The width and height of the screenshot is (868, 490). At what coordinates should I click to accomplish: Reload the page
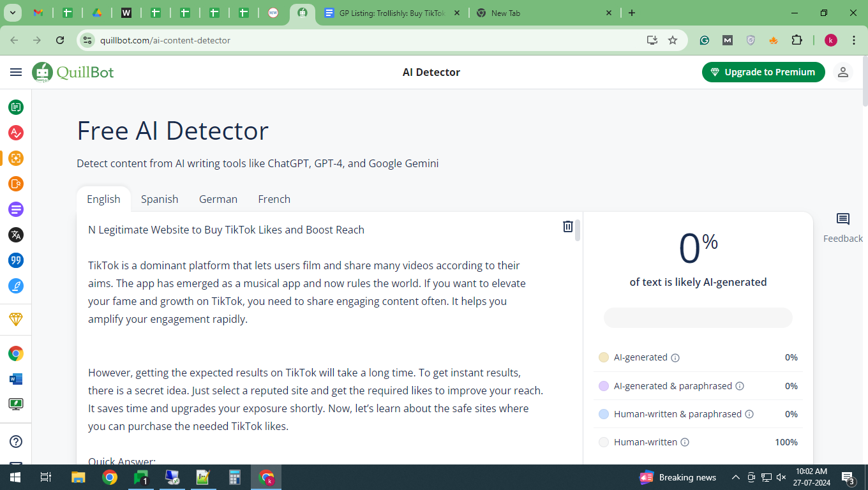tap(60, 40)
